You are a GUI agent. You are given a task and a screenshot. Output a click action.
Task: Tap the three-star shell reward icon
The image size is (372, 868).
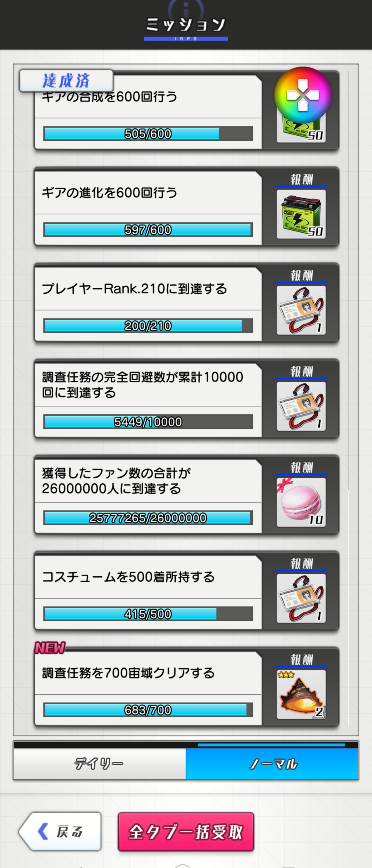(x=301, y=694)
